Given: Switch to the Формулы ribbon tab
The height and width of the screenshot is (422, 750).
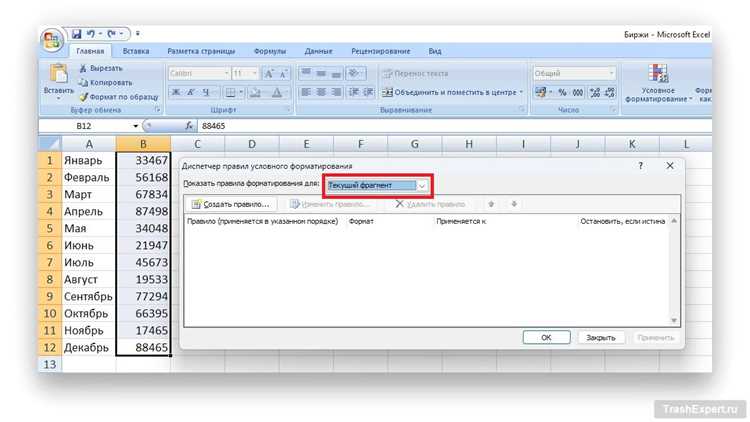Looking at the screenshot, I should coord(270,51).
